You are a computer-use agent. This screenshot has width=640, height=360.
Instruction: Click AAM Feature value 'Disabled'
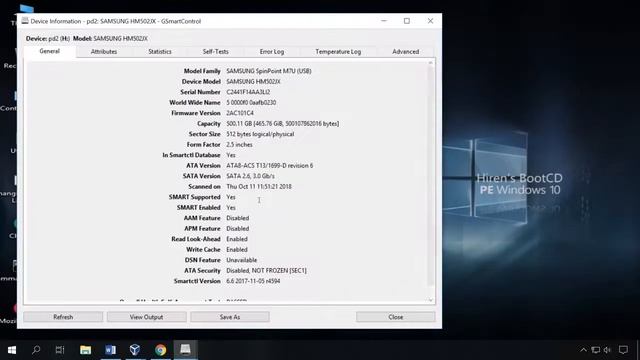(x=238, y=218)
